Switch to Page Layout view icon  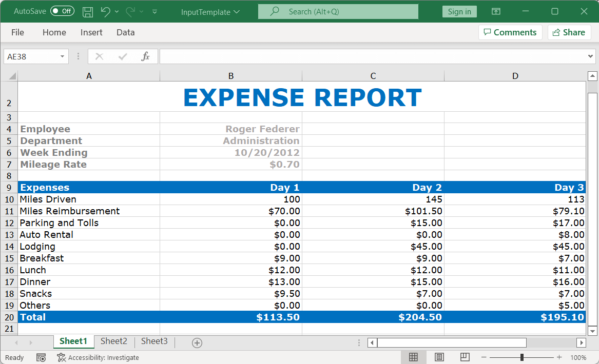[439, 357]
